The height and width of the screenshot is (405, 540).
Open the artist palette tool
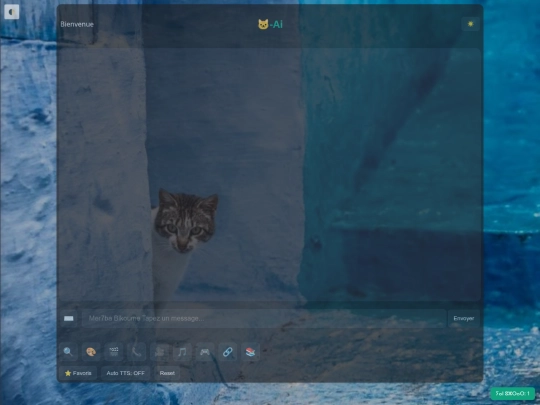tap(91, 352)
